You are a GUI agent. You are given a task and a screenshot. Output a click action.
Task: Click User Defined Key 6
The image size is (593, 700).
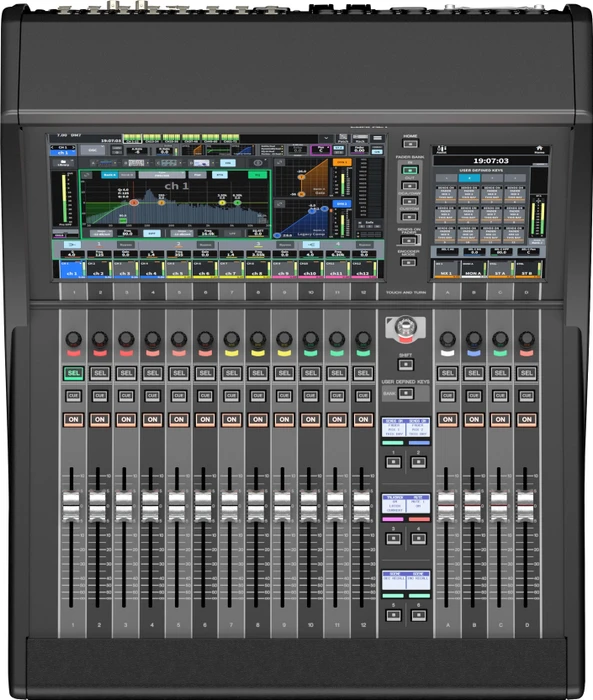(418, 615)
